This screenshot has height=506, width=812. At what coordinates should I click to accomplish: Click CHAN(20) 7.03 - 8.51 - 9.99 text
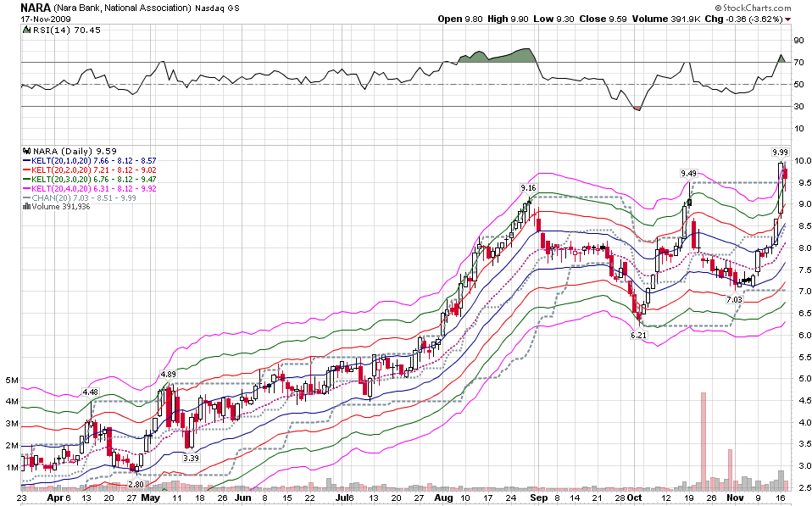click(x=84, y=198)
